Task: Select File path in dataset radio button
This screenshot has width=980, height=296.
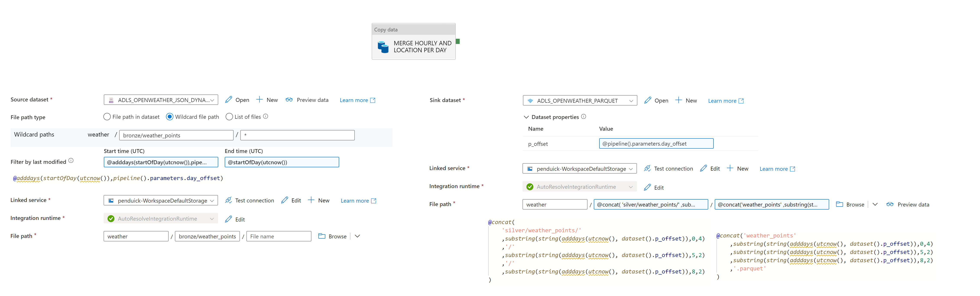Action: (x=107, y=117)
